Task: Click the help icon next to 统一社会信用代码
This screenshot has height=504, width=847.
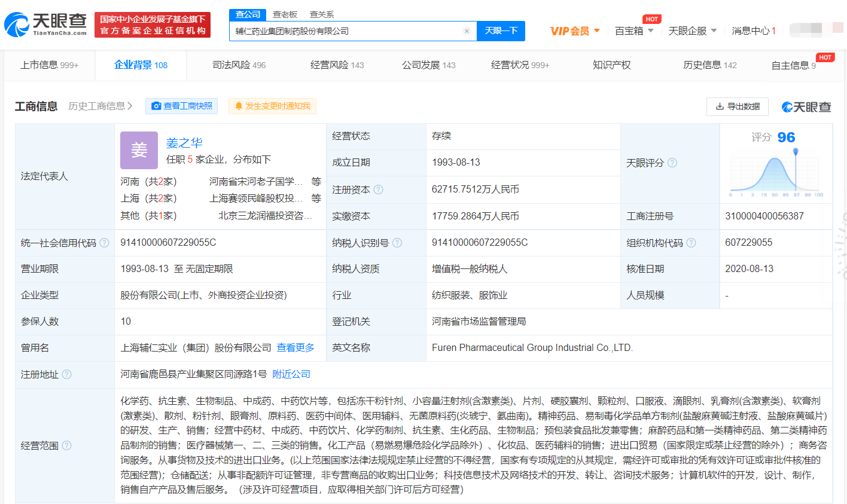Action: pos(104,243)
